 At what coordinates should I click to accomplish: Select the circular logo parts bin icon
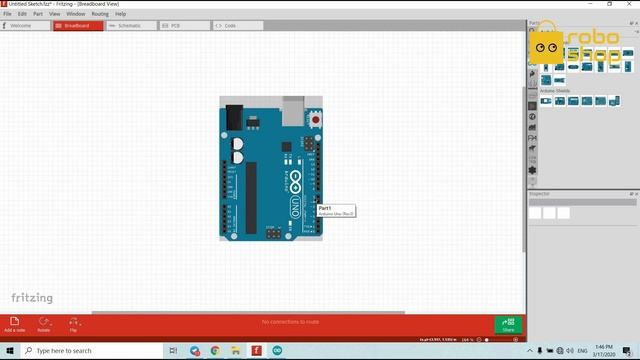(x=532, y=117)
